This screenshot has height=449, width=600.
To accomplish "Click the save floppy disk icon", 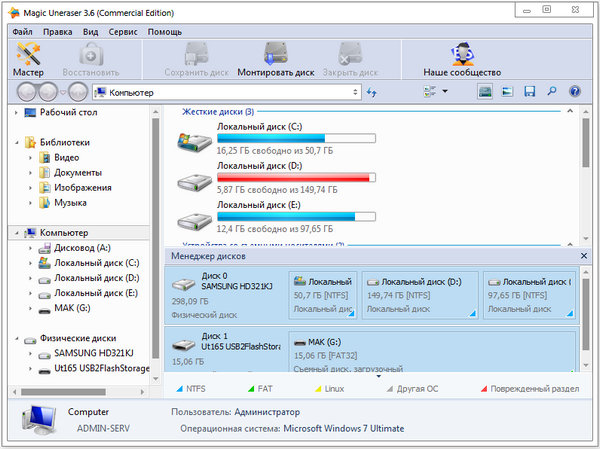I will click(x=529, y=92).
